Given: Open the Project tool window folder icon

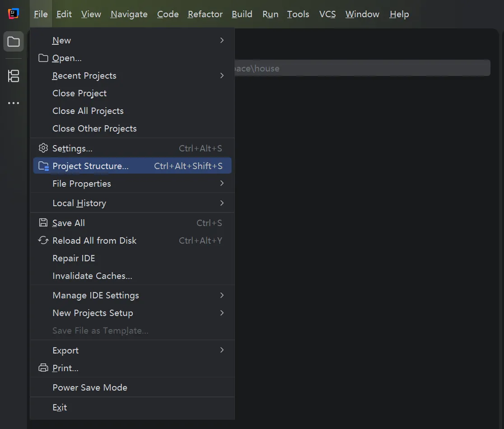Looking at the screenshot, I should pos(14,42).
